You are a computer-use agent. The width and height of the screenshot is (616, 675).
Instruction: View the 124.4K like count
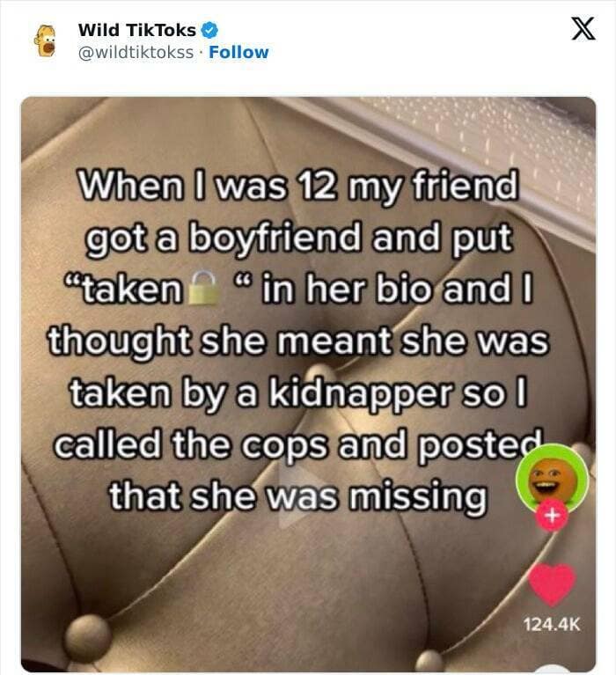[552, 624]
